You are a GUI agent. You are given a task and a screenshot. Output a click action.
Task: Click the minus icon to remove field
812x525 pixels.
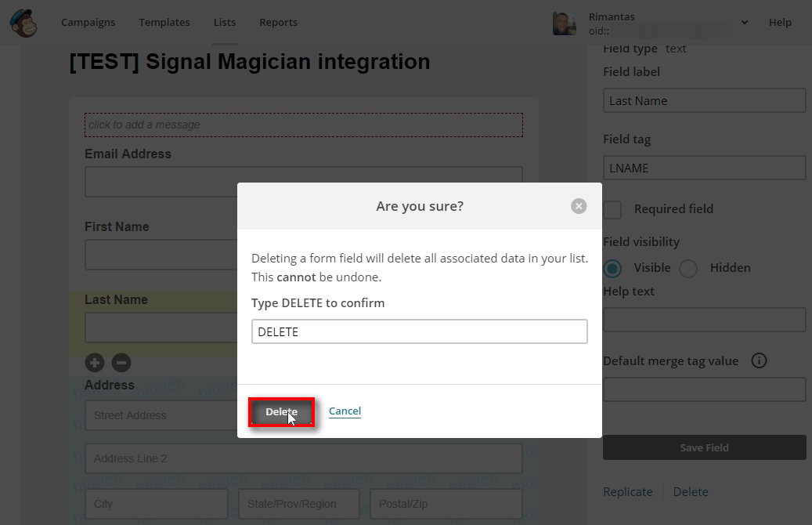[x=121, y=363]
